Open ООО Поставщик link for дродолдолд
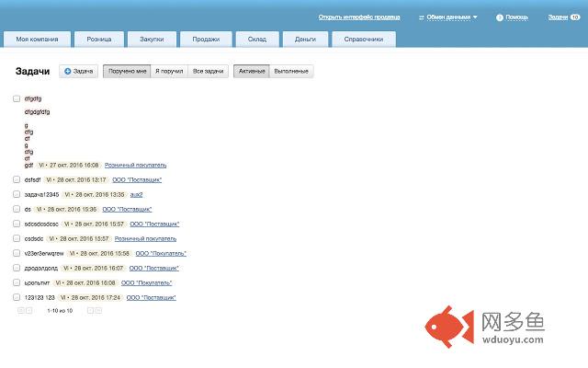The width and height of the screenshot is (588, 368). pos(154,268)
